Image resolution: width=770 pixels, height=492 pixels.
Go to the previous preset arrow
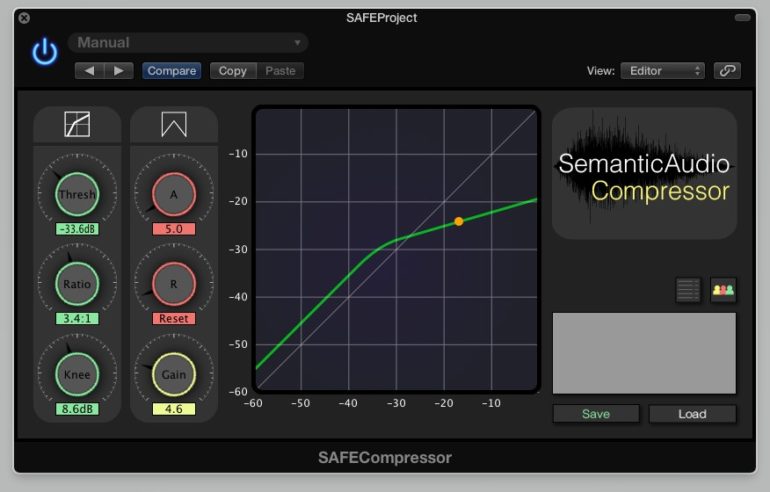(90, 71)
